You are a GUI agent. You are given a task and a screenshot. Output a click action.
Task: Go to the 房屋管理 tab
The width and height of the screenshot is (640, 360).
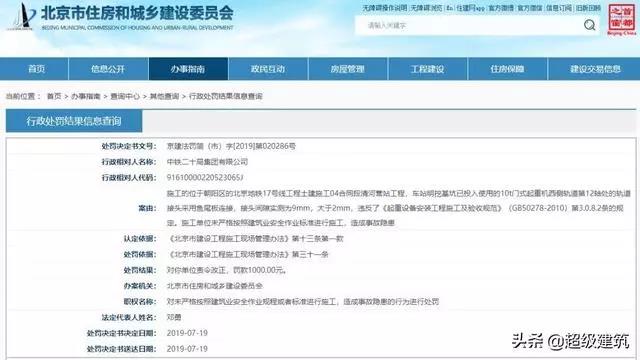347,69
